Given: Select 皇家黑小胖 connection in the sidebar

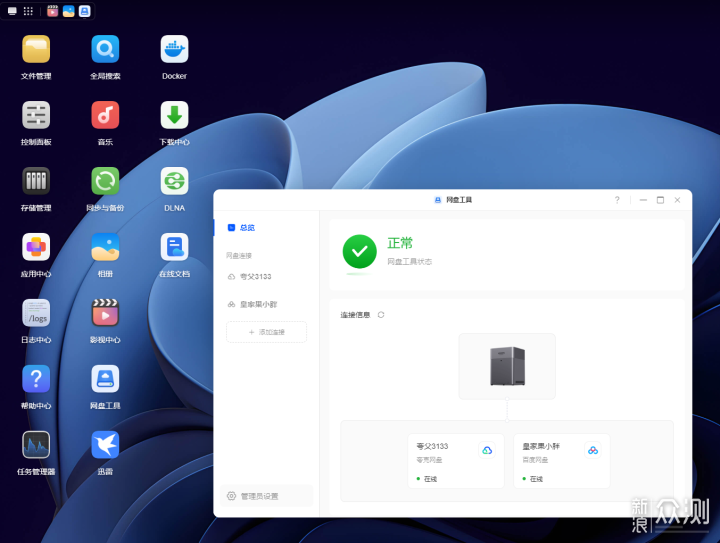Looking at the screenshot, I should 267,304.
